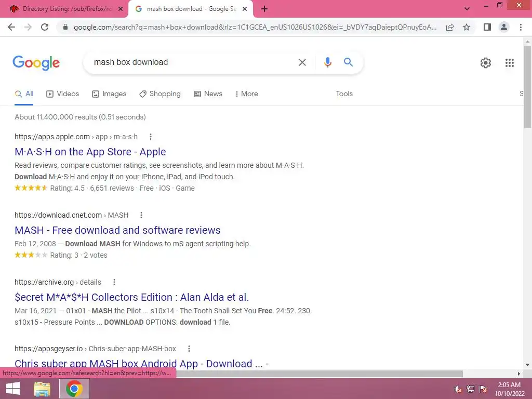The image size is (532, 399).
Task: Click the Rating: 4.5 · 6,651 reviews text
Action: coord(92,188)
